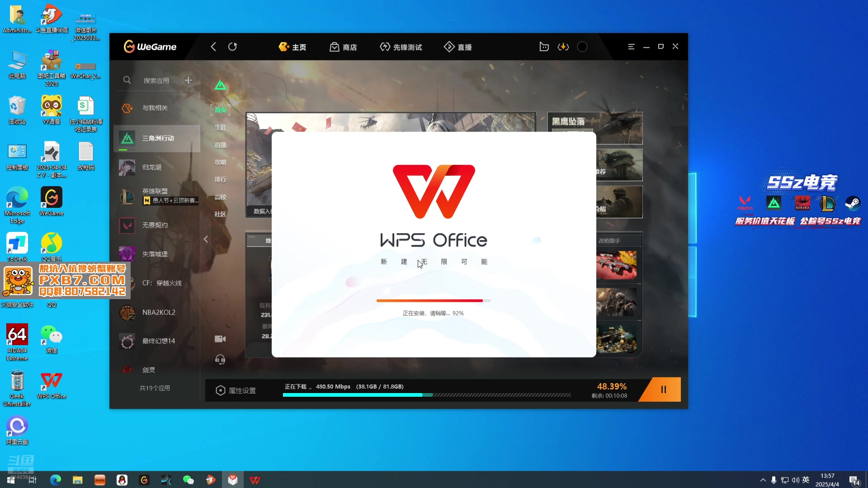Open Microsoft Edge from the taskbar
The image size is (868, 488).
click(x=56, y=480)
